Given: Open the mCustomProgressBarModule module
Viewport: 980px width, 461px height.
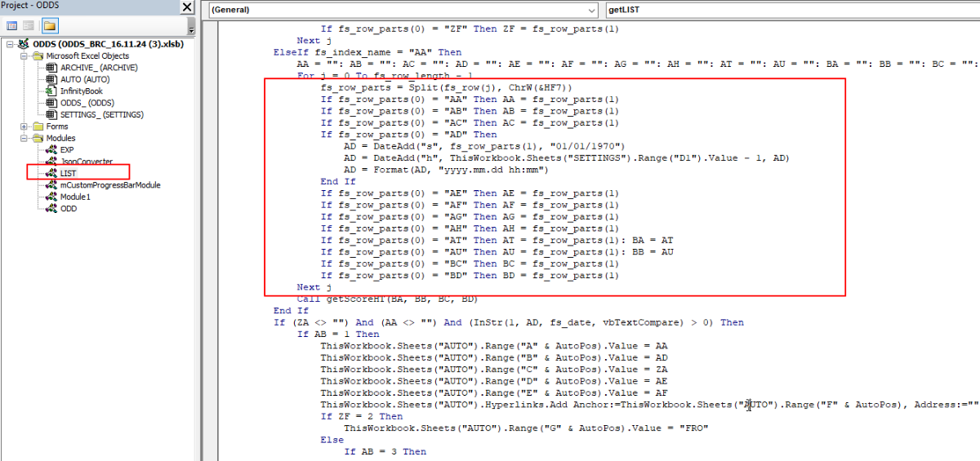Looking at the screenshot, I should pyautogui.click(x=109, y=185).
